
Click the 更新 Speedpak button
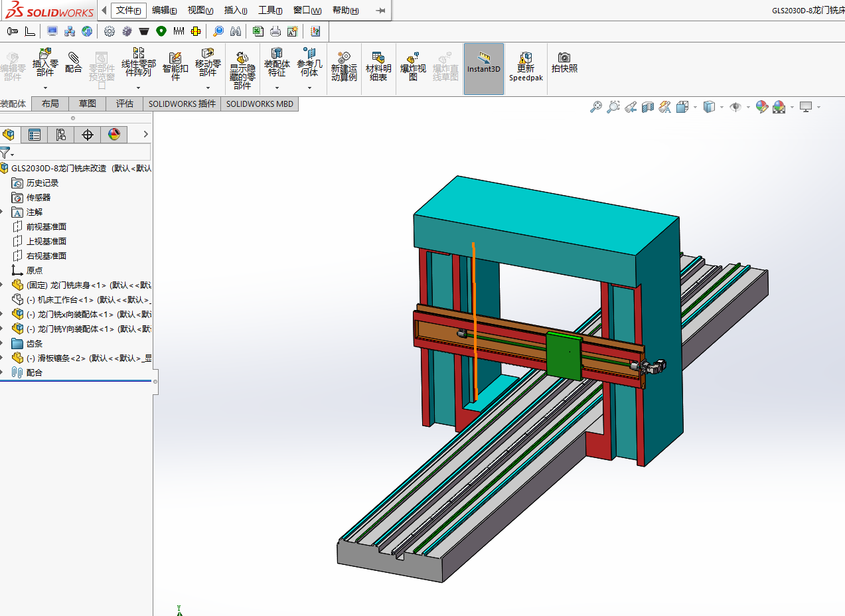[526, 67]
